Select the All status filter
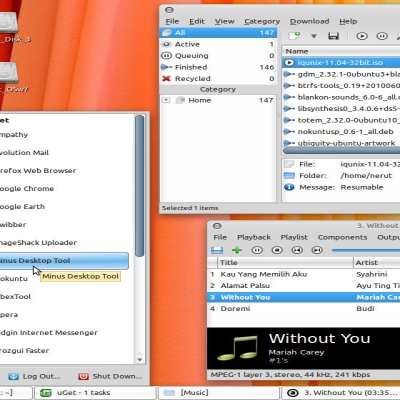This screenshot has width=400, height=400. coord(218,33)
